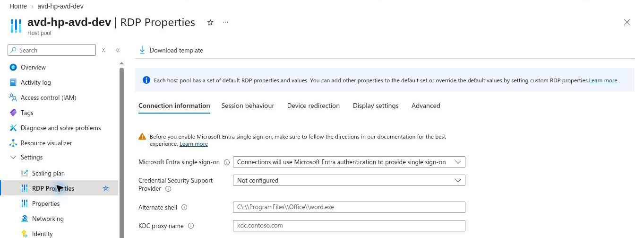Image resolution: width=644 pixels, height=238 pixels.
Task: Click the Tags icon in sidebar
Action: 13,113
